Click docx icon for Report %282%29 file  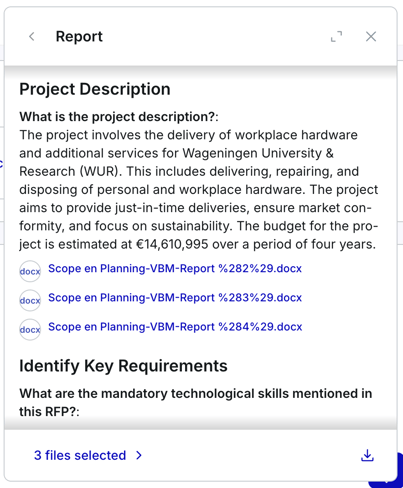point(30,271)
